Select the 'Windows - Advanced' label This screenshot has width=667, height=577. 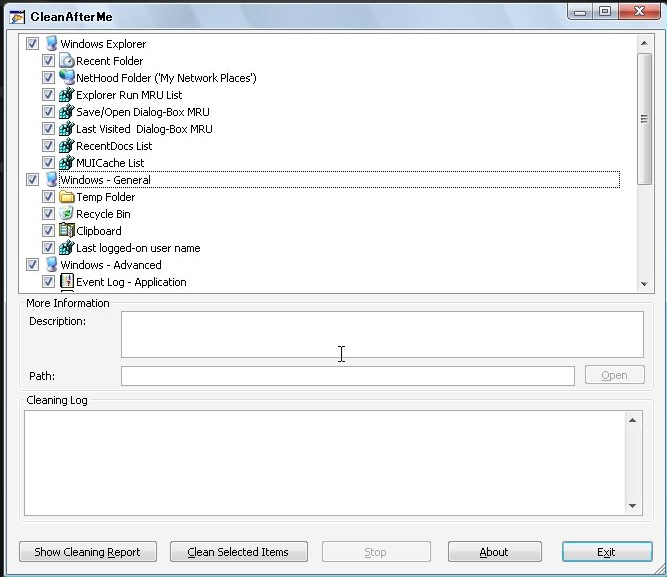(x=111, y=265)
